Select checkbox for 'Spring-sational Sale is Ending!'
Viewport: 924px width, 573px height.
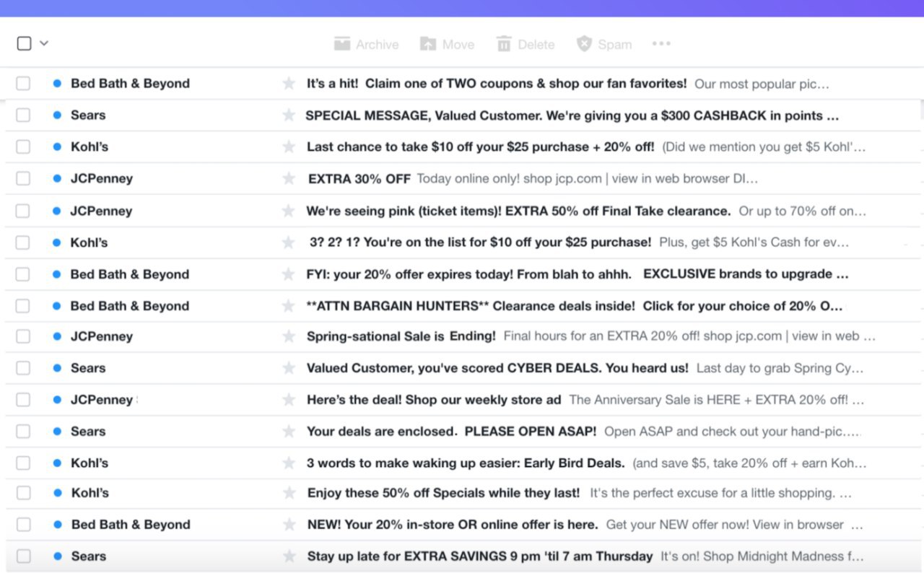[x=23, y=336]
